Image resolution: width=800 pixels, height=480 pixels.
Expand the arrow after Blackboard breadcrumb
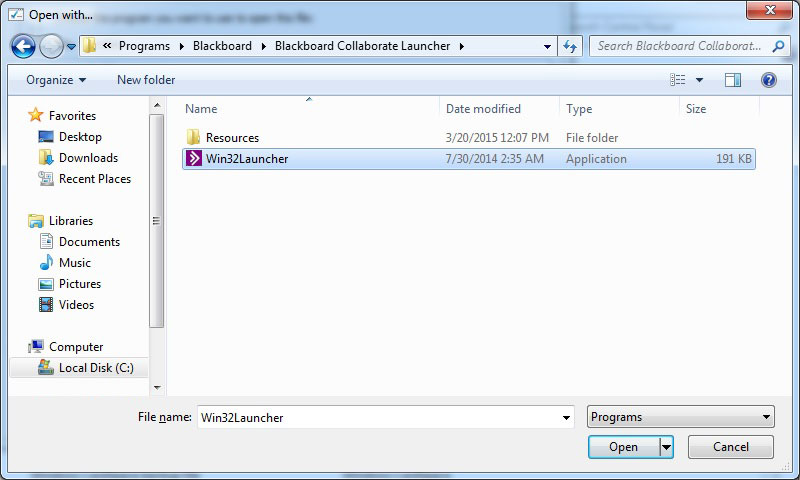(264, 46)
